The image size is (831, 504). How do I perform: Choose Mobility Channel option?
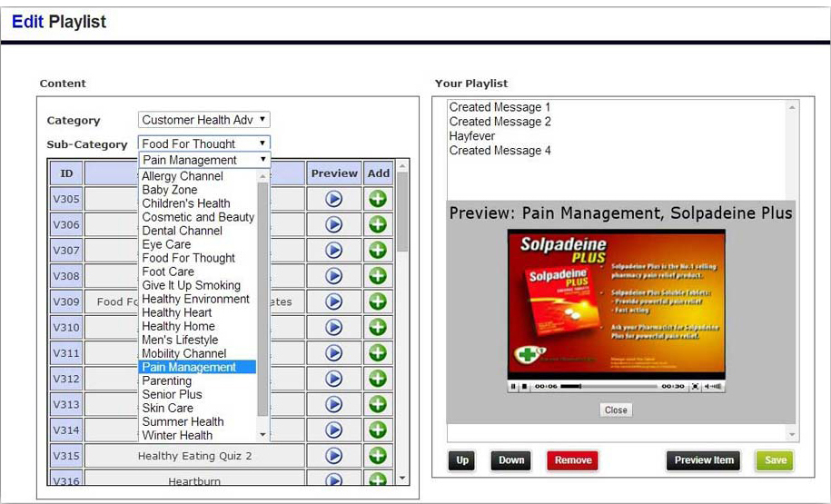(x=198, y=353)
